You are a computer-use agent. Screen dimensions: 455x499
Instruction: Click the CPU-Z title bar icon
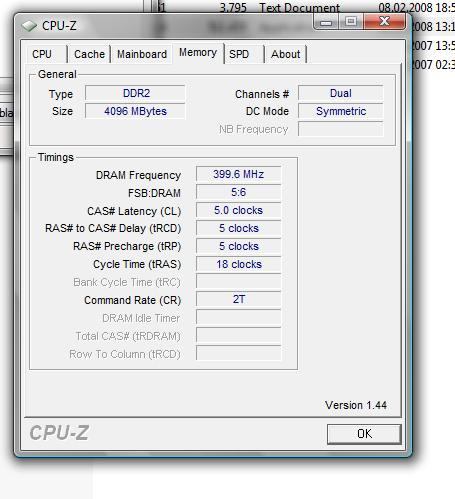[x=29, y=26]
